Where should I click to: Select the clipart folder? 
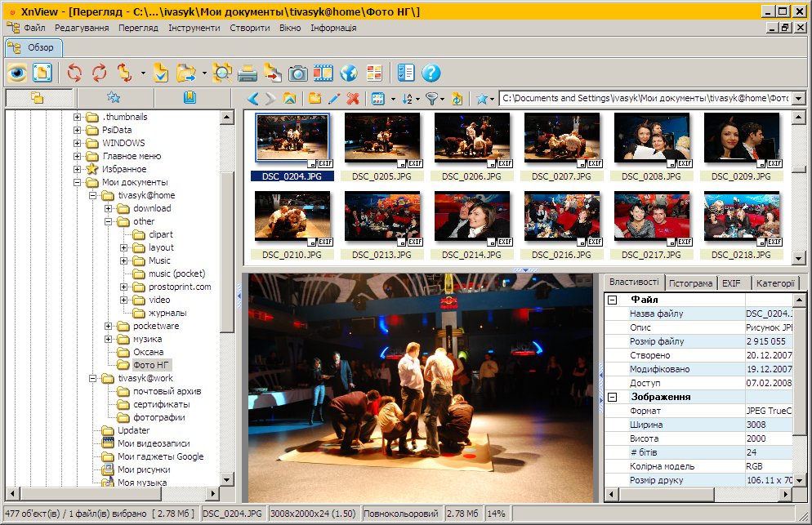point(161,234)
